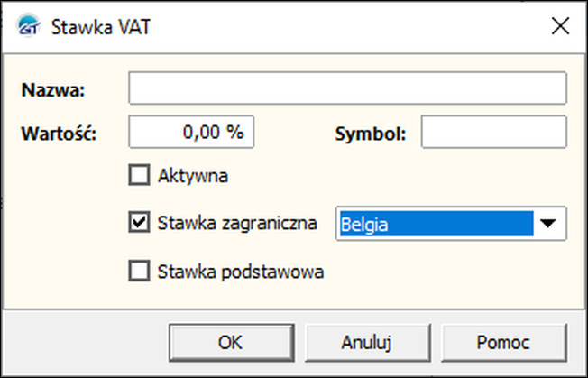Uncheck the Stawka zagraniczna checkbox
The height and width of the screenshot is (378, 588).
coord(139,222)
